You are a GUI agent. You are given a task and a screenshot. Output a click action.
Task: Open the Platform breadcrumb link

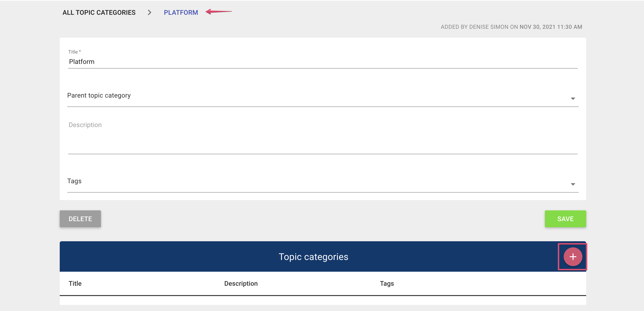tap(181, 12)
